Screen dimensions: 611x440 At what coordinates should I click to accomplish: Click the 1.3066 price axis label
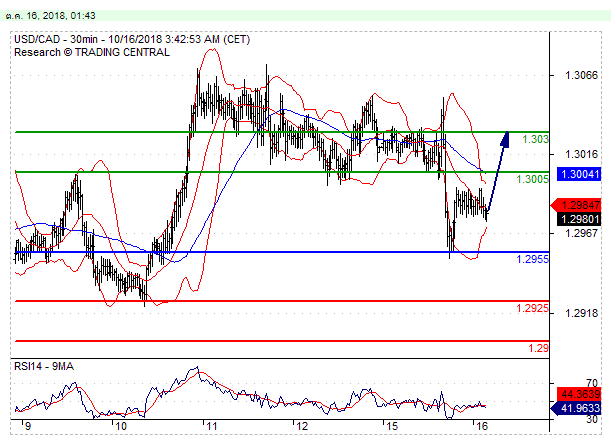[x=581, y=75]
